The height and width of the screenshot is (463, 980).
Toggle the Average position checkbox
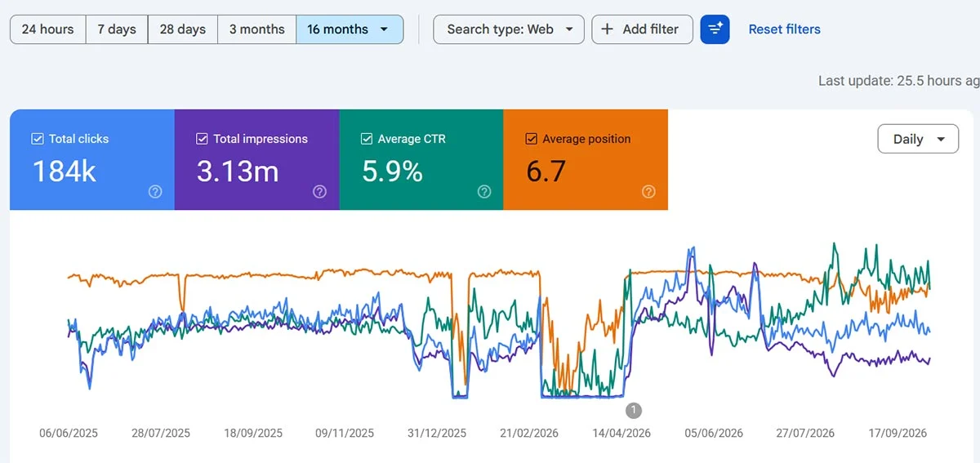(531, 139)
